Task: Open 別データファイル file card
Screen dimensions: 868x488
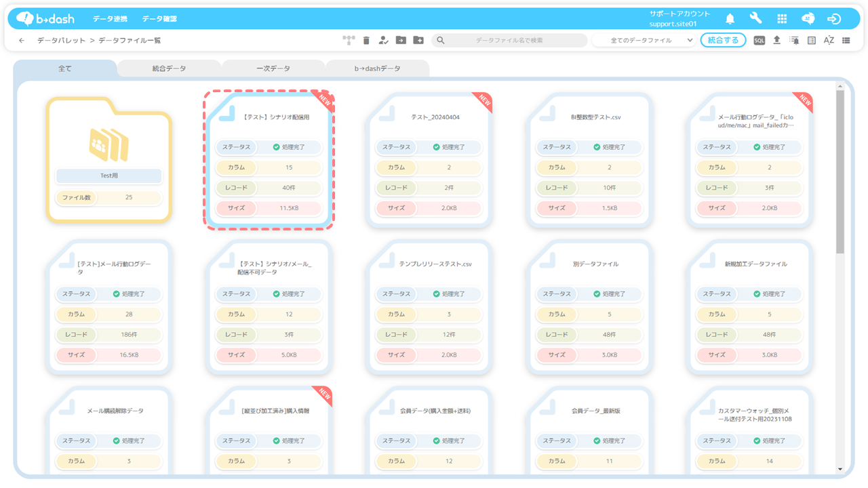Action: coord(589,307)
